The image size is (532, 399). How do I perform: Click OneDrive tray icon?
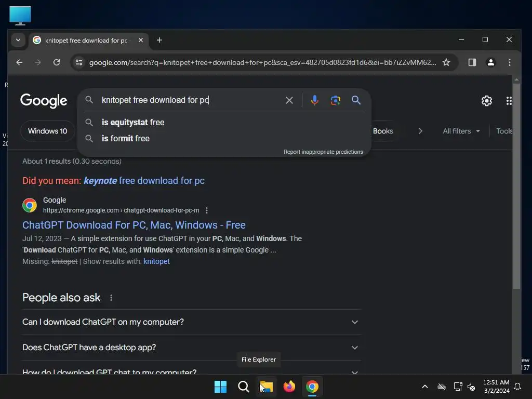point(442,387)
